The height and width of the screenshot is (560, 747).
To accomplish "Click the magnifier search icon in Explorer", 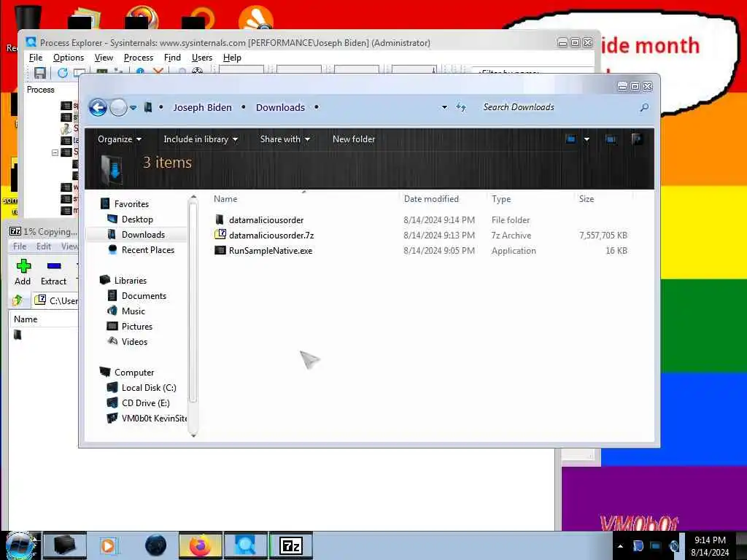I will (x=644, y=108).
